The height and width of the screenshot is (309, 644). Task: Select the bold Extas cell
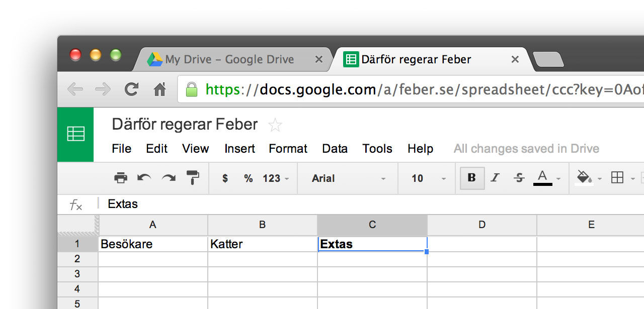pos(372,244)
